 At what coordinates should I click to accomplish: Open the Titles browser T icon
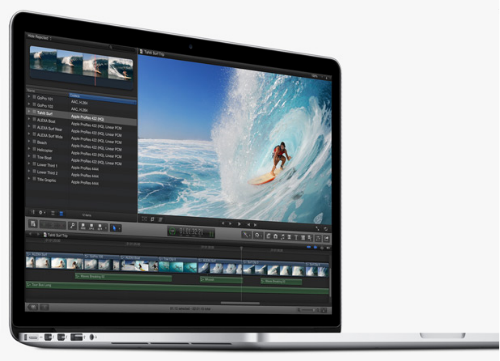[296, 237]
